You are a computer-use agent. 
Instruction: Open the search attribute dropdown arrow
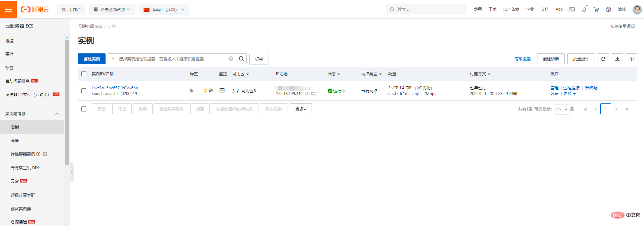coord(113,59)
